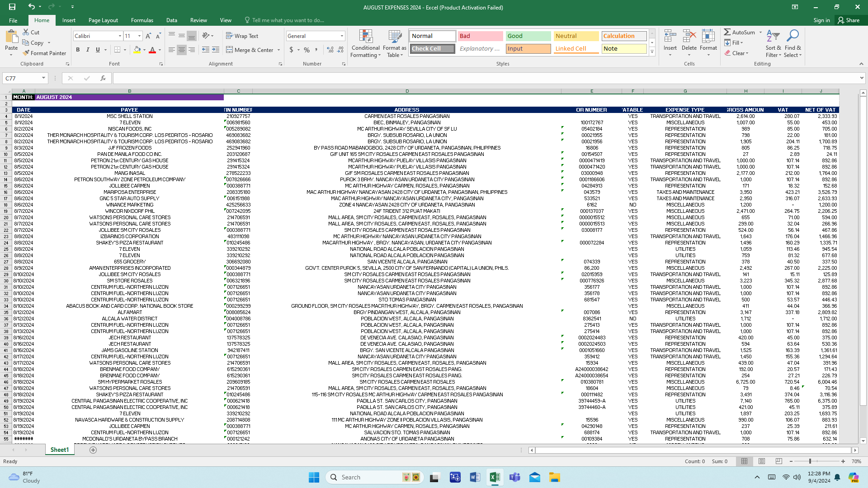
Task: Open Format as Table gallery
Action: pyautogui.click(x=395, y=43)
